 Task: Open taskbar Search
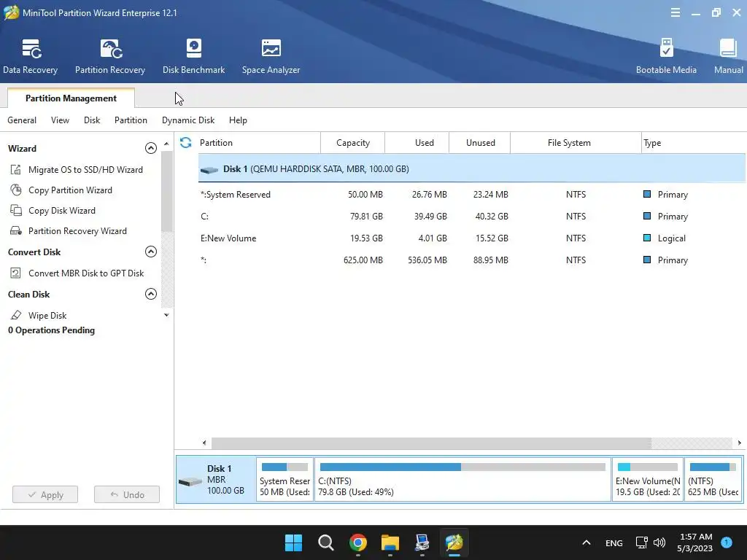pos(326,542)
